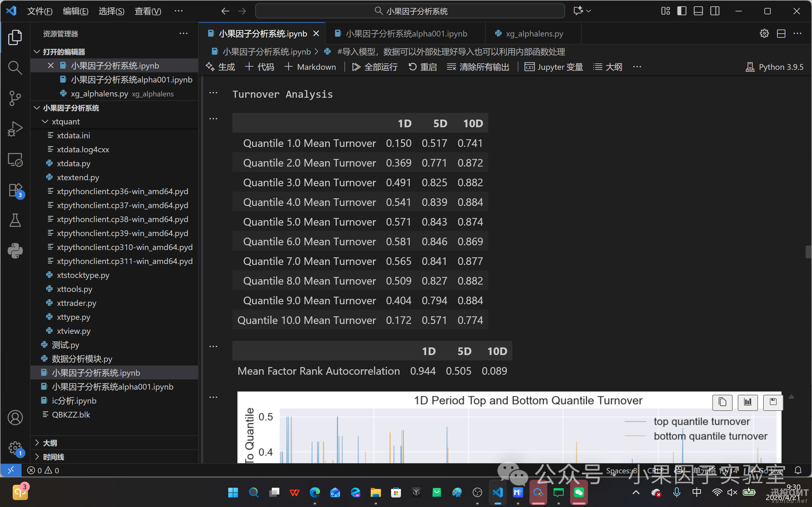This screenshot has height=507, width=812.
Task: Open the Testing flask view
Action: tap(15, 220)
